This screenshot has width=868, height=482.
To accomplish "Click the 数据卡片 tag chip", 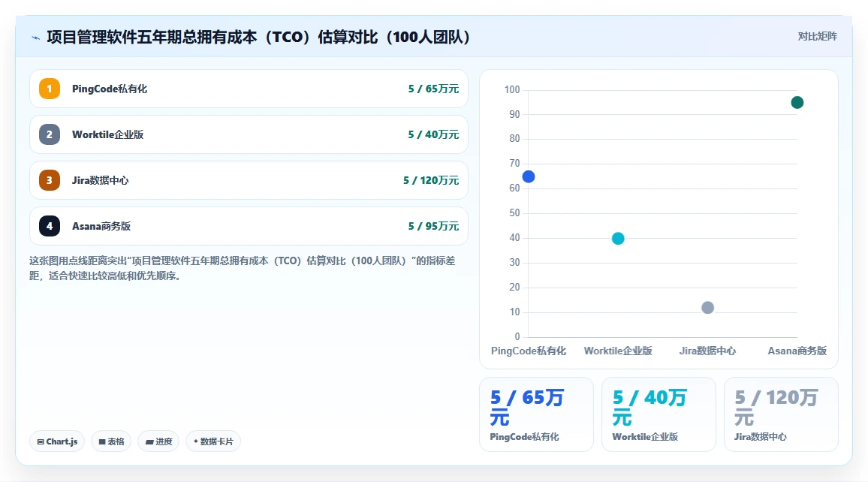I will pos(213,441).
